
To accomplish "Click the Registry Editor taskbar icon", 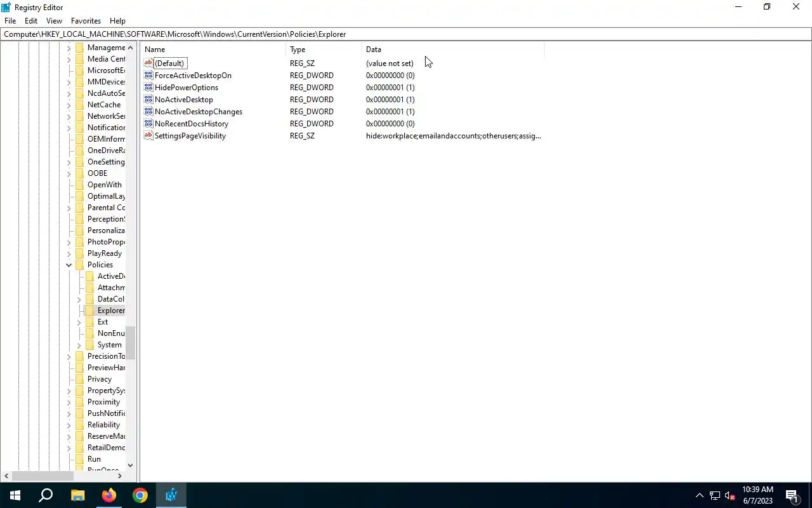I will pos(171,495).
